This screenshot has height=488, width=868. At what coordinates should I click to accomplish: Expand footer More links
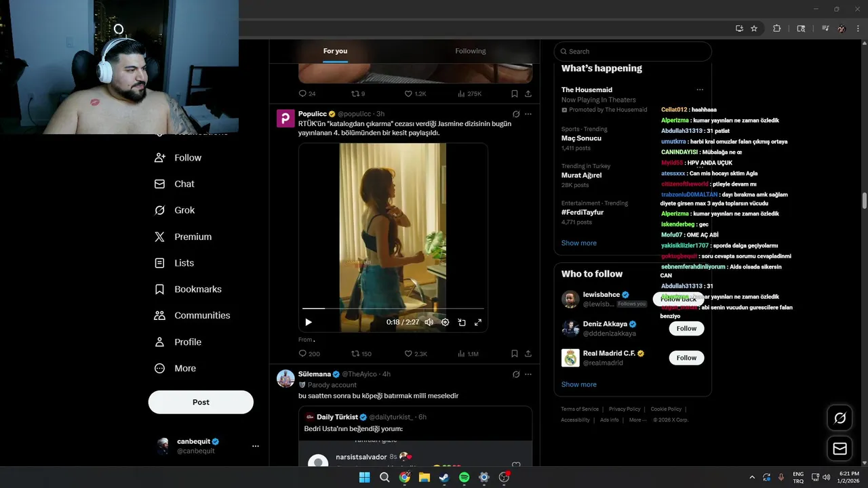(x=637, y=420)
